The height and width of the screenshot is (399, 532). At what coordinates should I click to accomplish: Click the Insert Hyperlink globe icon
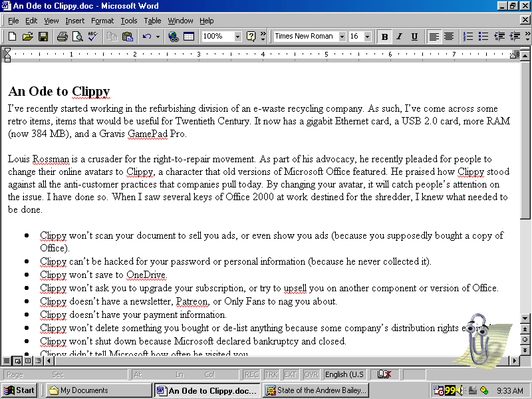[x=173, y=37]
